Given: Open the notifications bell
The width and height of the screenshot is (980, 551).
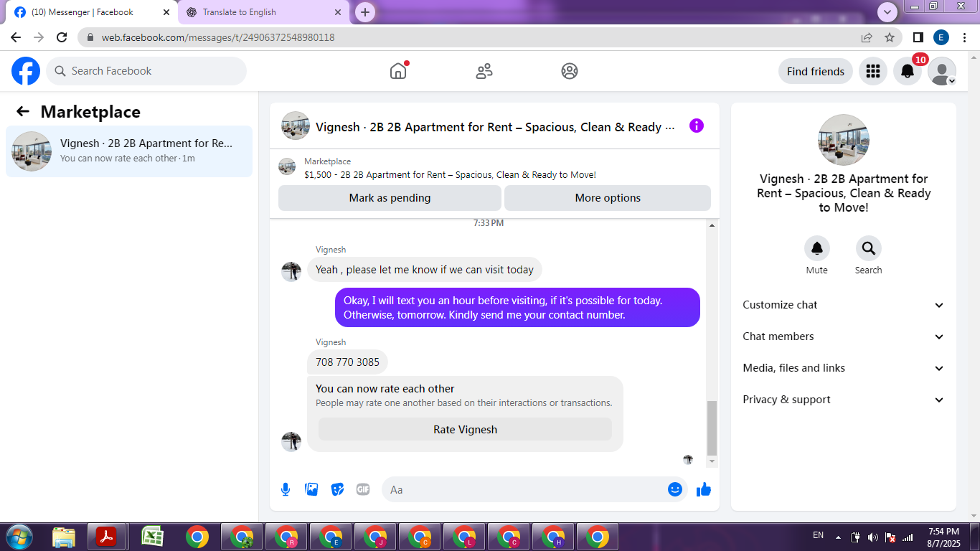Looking at the screenshot, I should pos(908,71).
